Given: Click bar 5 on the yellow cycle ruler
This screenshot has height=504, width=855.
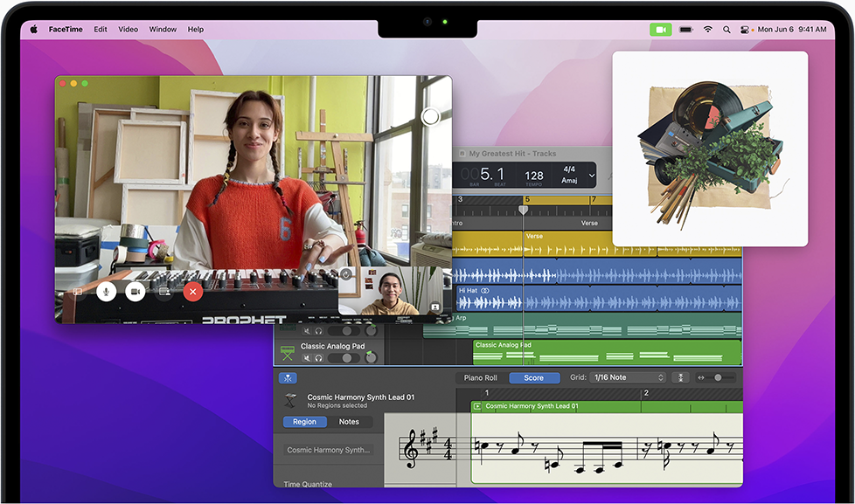Looking at the screenshot, I should point(528,199).
